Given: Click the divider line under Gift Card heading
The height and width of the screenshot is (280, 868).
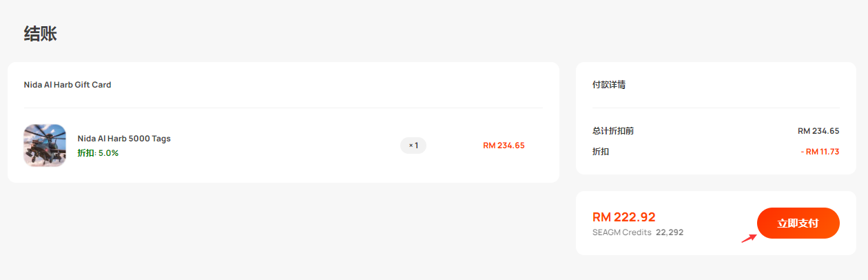Looking at the screenshot, I should (283, 108).
